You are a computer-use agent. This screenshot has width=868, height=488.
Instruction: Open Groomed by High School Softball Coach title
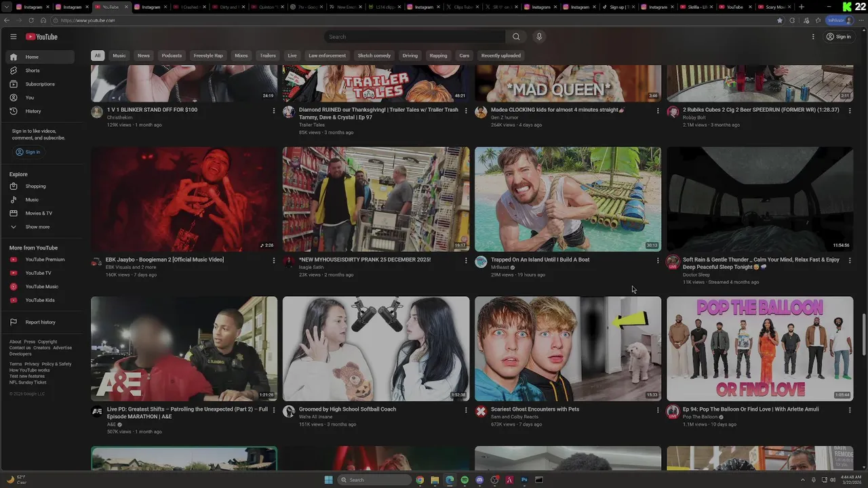[x=347, y=409]
